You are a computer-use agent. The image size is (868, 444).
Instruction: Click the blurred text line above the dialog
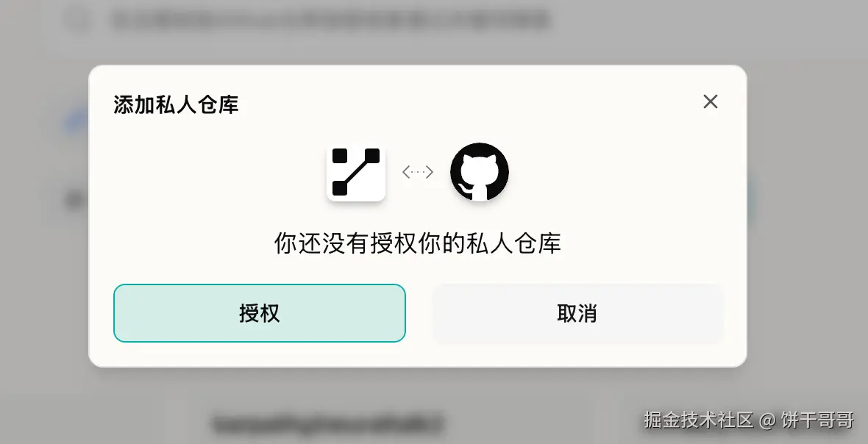330,20
